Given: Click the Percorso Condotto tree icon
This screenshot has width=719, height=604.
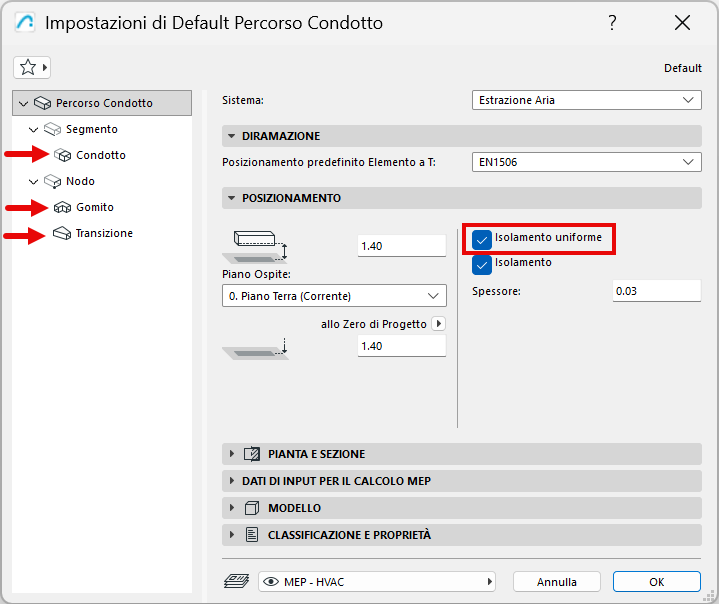Looking at the screenshot, I should (42, 103).
